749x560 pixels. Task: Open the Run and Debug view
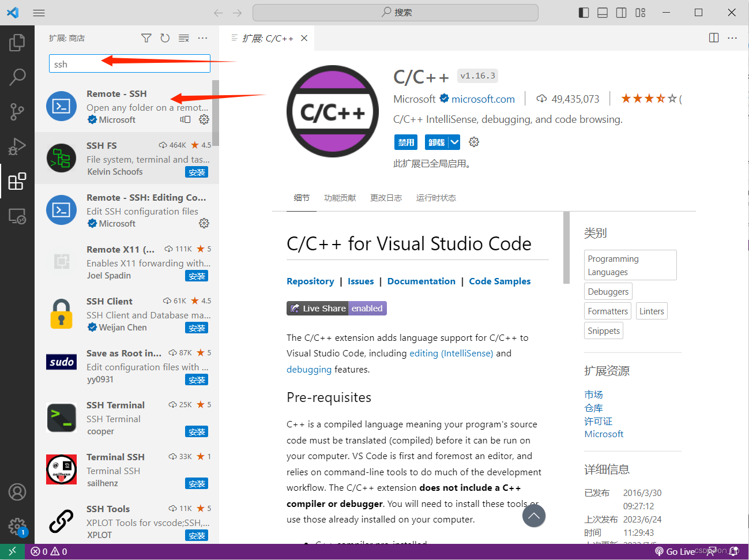17,146
